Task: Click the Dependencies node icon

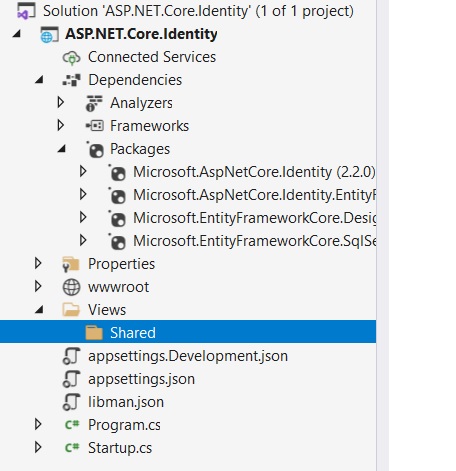Action: coord(71,80)
